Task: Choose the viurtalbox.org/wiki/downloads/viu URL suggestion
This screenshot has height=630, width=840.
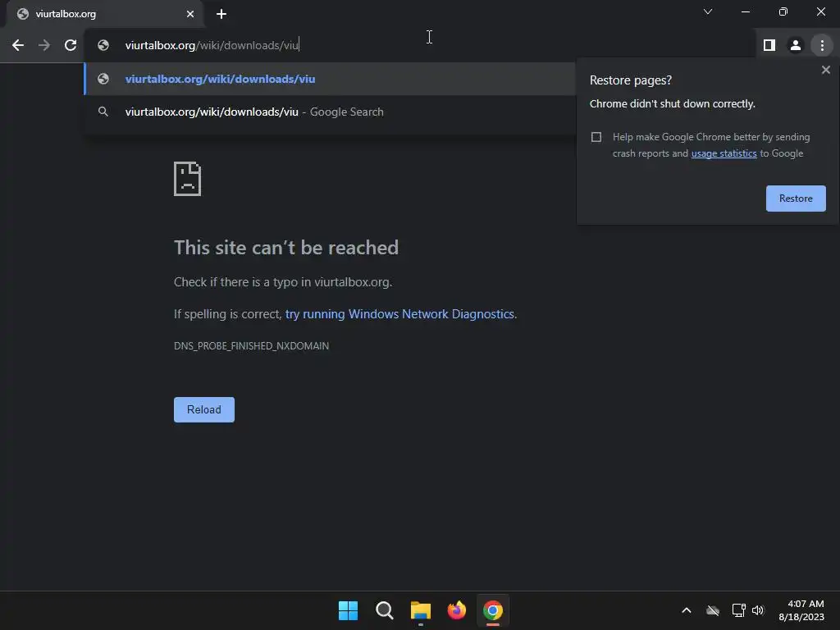Action: (330, 79)
